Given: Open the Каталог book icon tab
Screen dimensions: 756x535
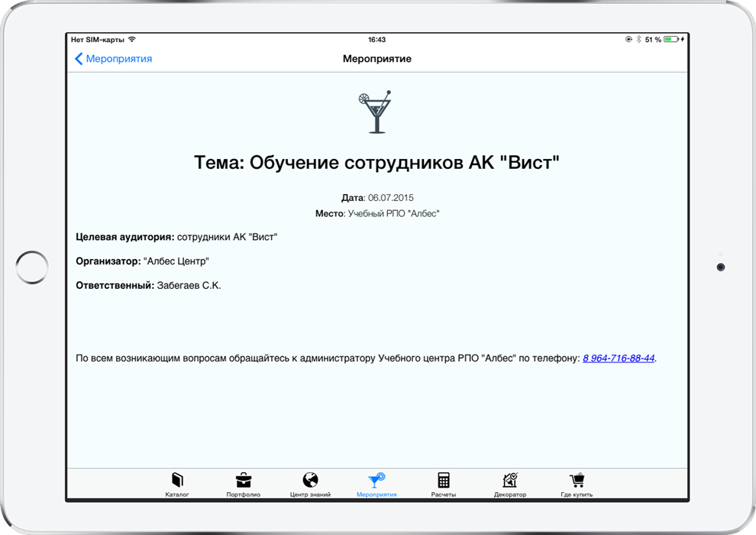Looking at the screenshot, I should point(177,481).
